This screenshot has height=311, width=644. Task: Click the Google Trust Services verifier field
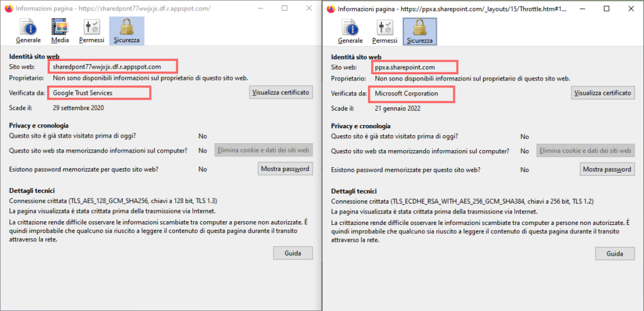point(99,93)
